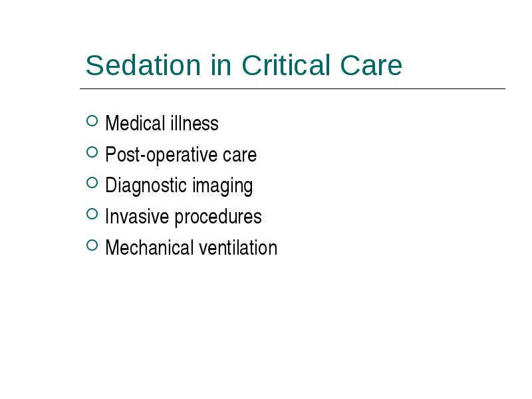This screenshot has width=532, height=399.
Task: Click the bullet circle beside Medical illness
Action: [x=92, y=121]
